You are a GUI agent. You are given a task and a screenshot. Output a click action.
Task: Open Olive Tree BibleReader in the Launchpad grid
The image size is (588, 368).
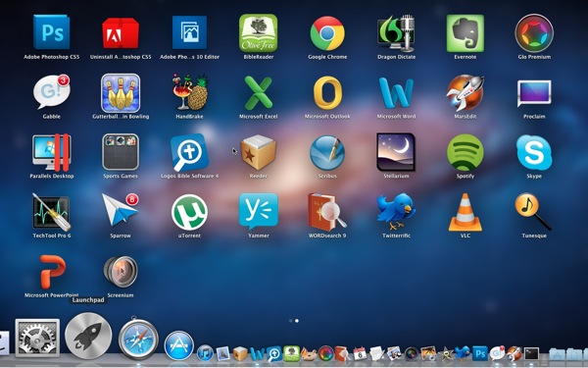click(259, 33)
